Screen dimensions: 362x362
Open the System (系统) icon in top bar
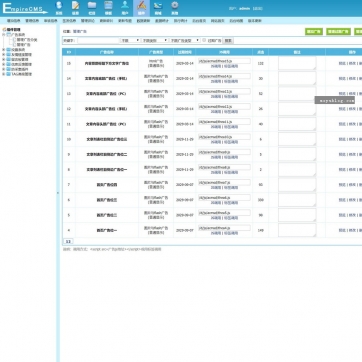point(59,8)
